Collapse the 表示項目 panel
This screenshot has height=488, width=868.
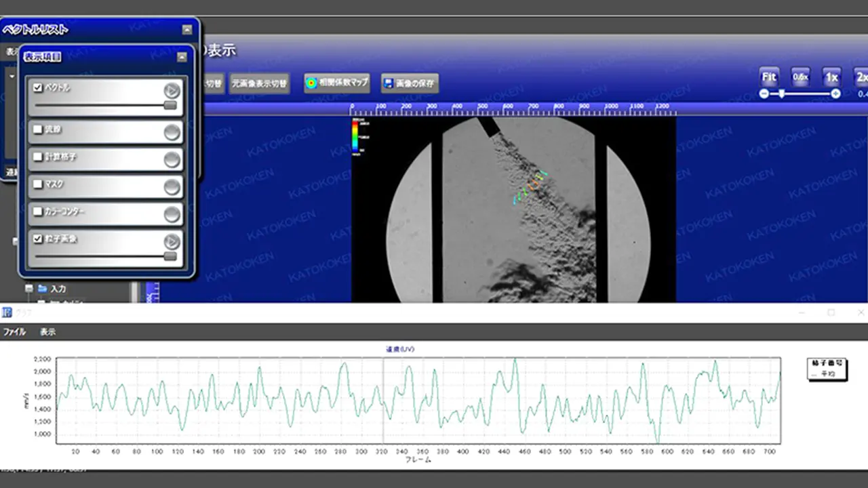tap(182, 58)
